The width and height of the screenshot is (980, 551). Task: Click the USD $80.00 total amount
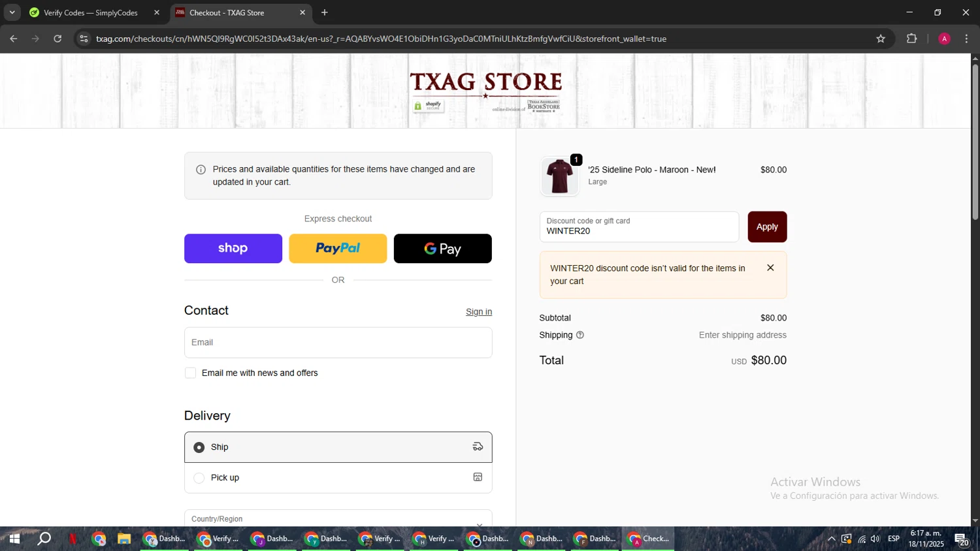click(759, 360)
